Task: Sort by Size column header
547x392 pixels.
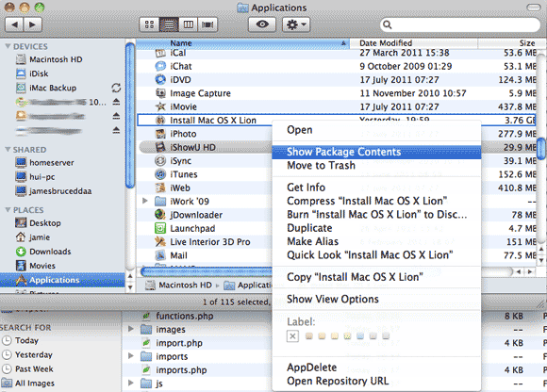Action: pos(507,43)
